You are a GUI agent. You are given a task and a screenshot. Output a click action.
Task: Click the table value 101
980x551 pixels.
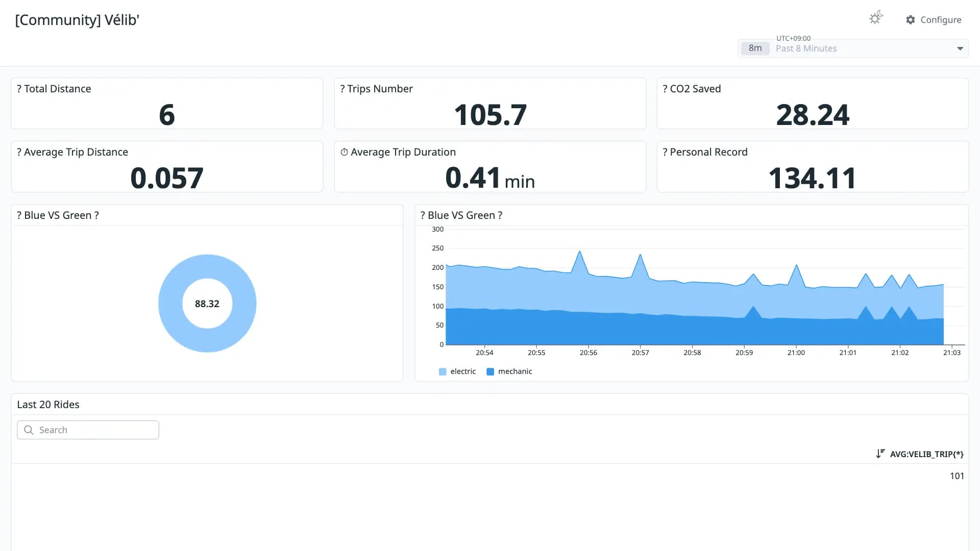957,476
